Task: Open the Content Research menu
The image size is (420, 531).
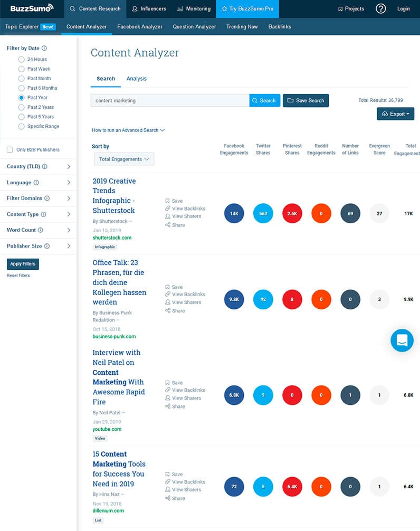Action: click(x=95, y=9)
